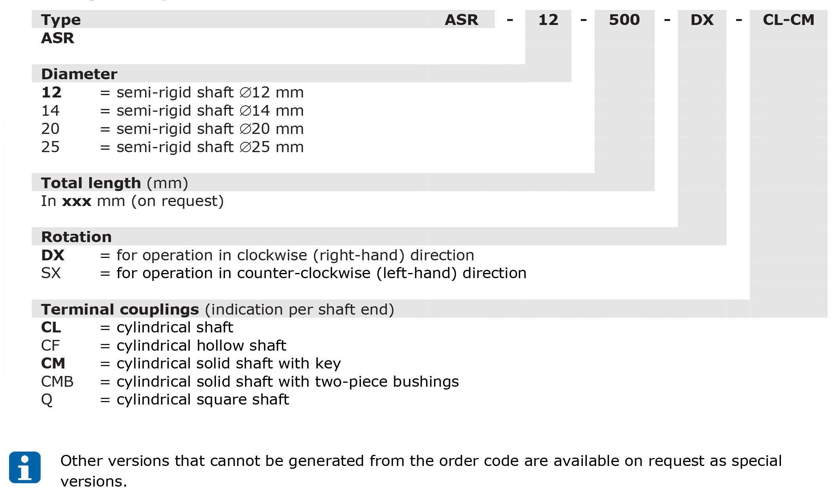Click the blue information icon
Viewport: 840px width, 504px height.
pyautogui.click(x=25, y=467)
